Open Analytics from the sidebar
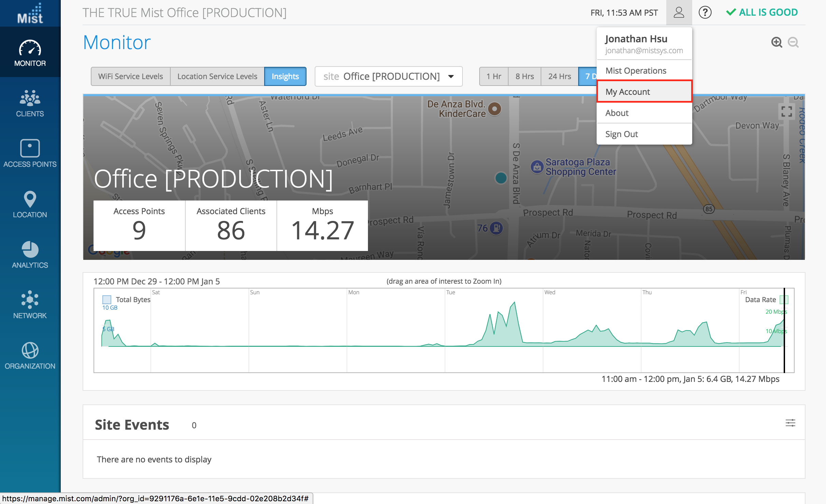The height and width of the screenshot is (504, 826). click(x=30, y=254)
